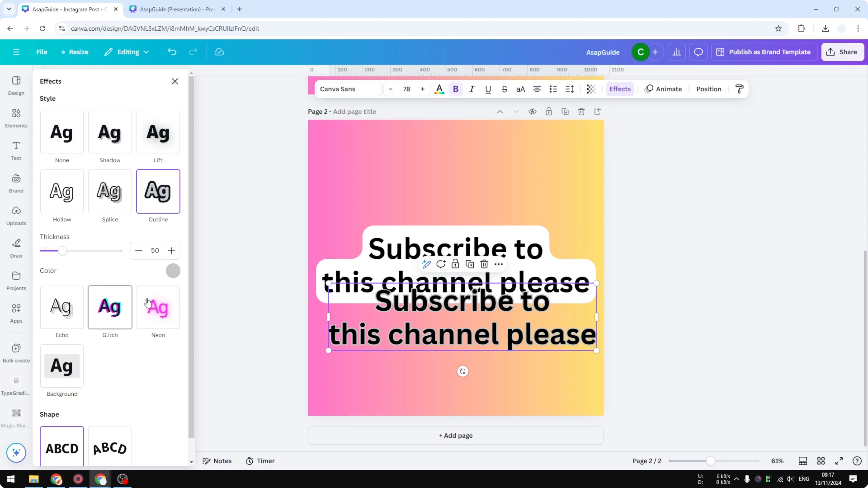Open the Elements panel in the sidebar
Image resolution: width=868 pixels, height=488 pixels.
(x=16, y=118)
